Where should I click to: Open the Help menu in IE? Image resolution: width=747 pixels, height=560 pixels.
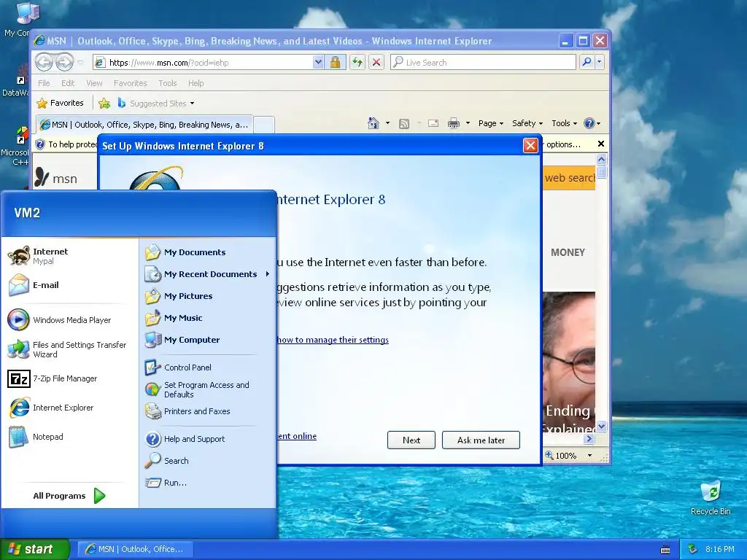coord(196,83)
